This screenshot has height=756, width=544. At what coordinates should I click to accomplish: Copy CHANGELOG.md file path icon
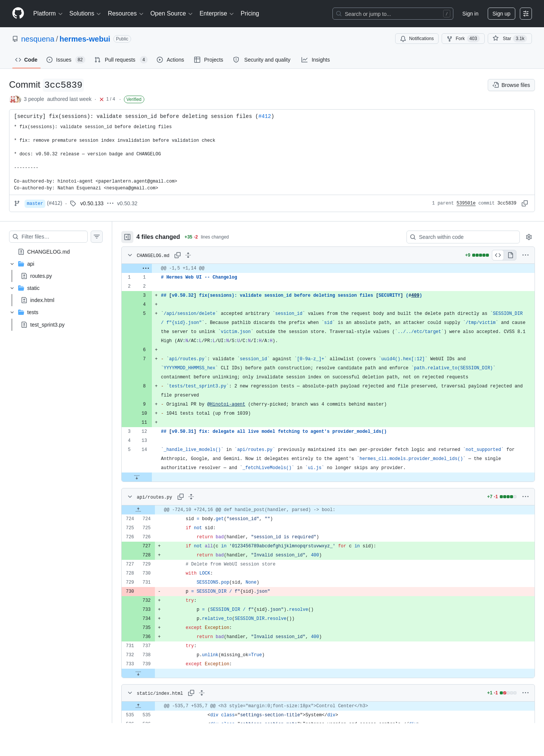(x=178, y=255)
